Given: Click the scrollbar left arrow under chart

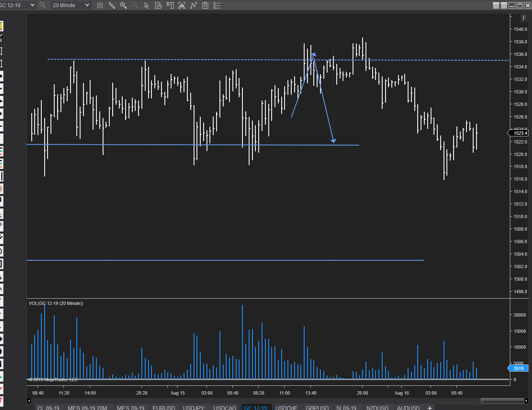Looking at the screenshot, I should [x=29, y=401].
